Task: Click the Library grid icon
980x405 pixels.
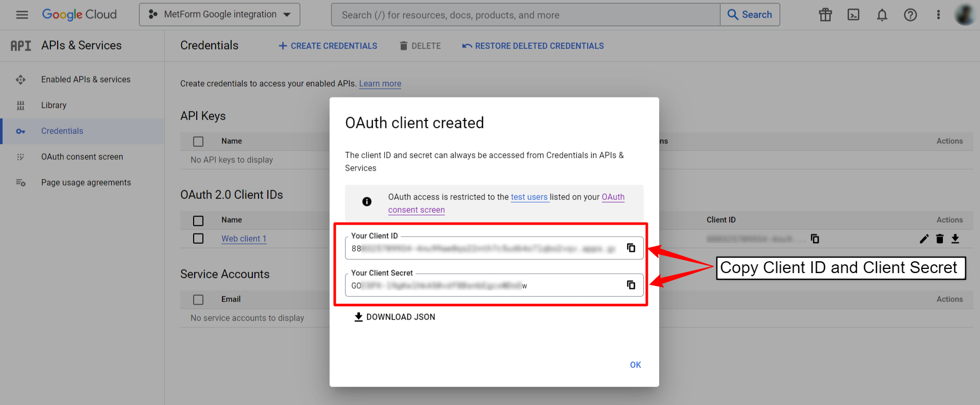Action: [21, 105]
